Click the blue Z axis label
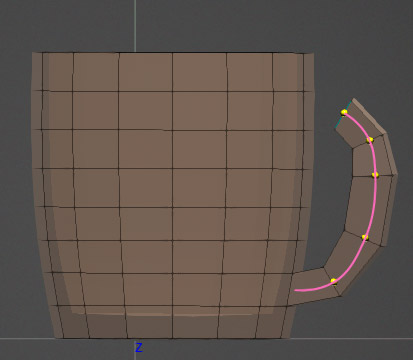This screenshot has width=413, height=360. pos(139,348)
